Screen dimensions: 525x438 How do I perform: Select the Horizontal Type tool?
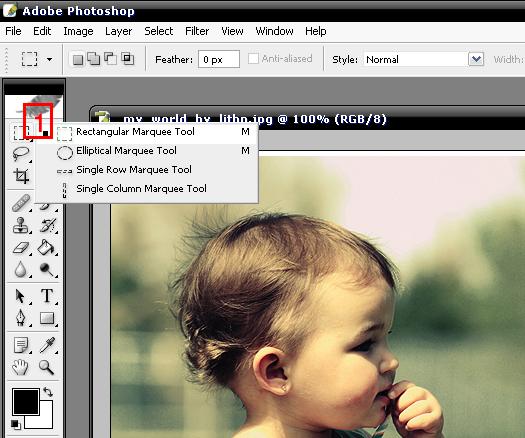click(x=47, y=296)
